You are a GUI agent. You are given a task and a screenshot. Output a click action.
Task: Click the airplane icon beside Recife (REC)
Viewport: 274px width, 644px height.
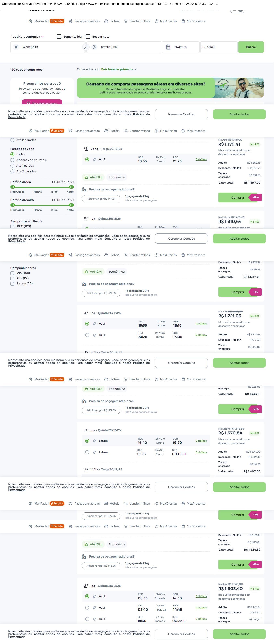click(16, 47)
